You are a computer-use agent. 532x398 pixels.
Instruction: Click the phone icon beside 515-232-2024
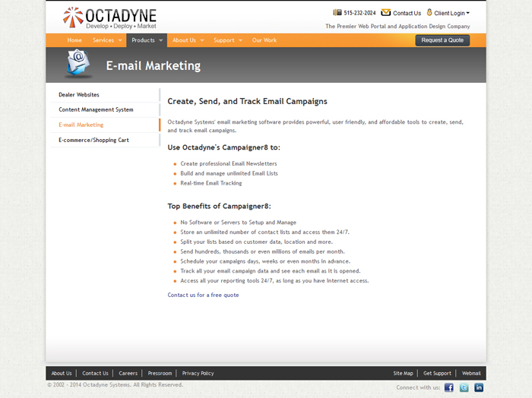tap(337, 13)
